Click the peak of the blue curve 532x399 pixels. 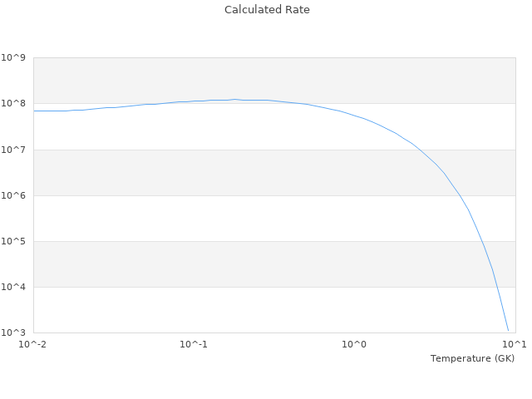coord(235,100)
